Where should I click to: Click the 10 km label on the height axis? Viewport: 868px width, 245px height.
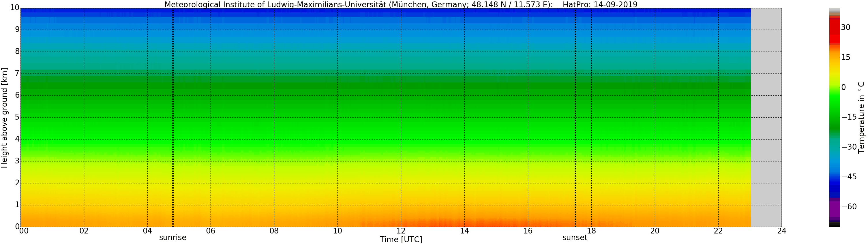click(14, 8)
